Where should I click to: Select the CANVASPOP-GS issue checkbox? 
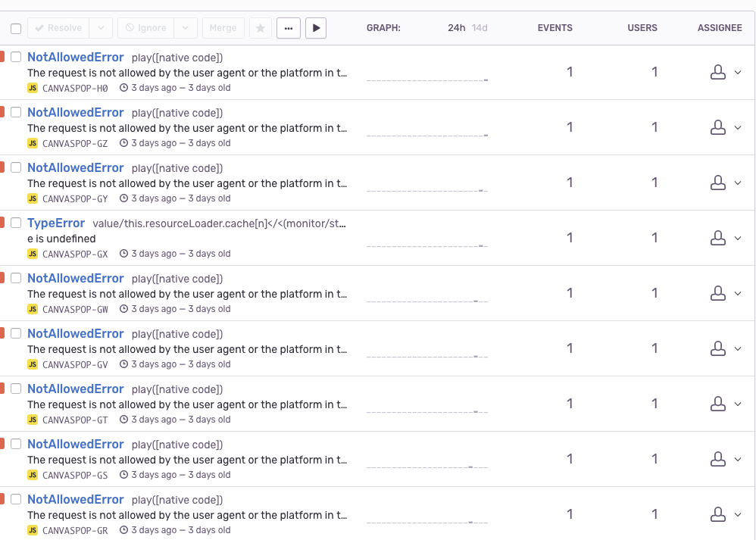16,444
